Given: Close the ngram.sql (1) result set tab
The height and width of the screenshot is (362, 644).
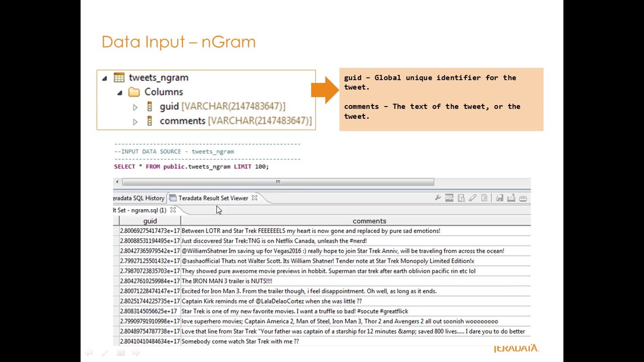Looking at the screenshot, I should coord(173,210).
